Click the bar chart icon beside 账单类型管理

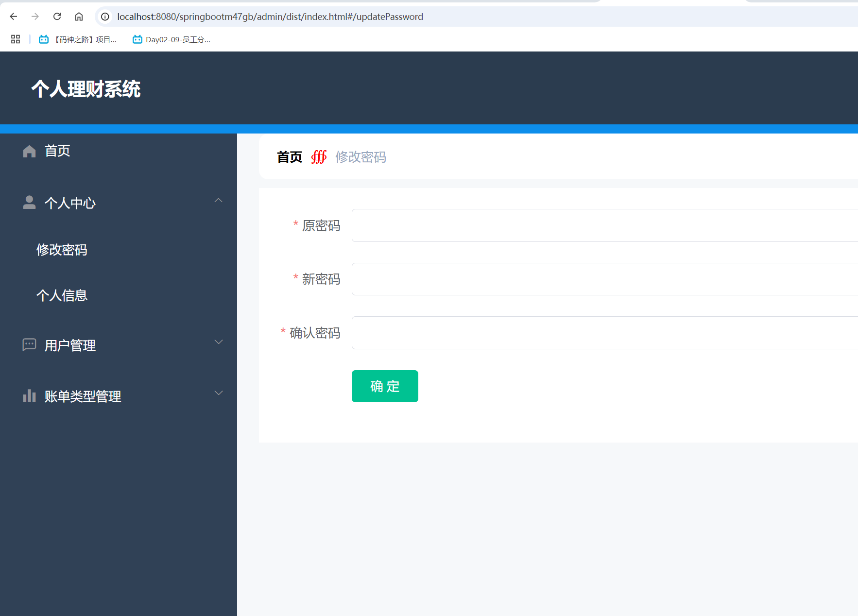point(29,396)
